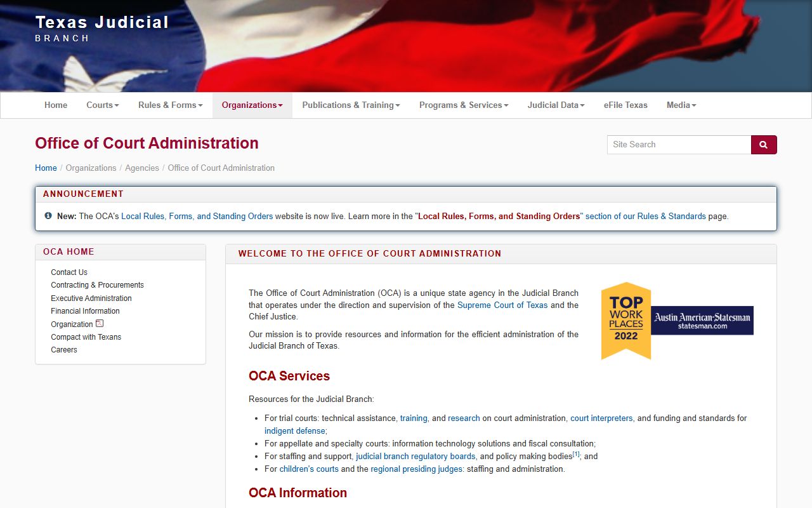Screen dimensions: 812x508
Task: Click the Home breadcrumb link
Action: click(46, 168)
